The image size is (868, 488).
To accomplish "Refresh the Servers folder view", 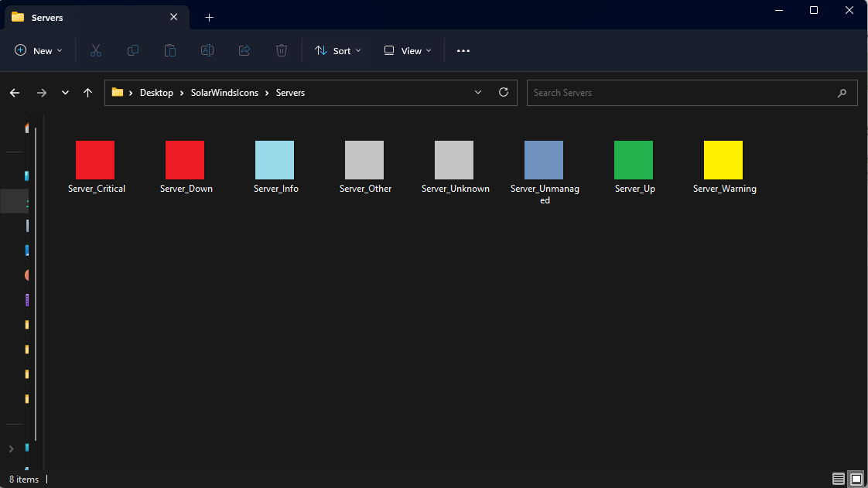I will click(504, 93).
